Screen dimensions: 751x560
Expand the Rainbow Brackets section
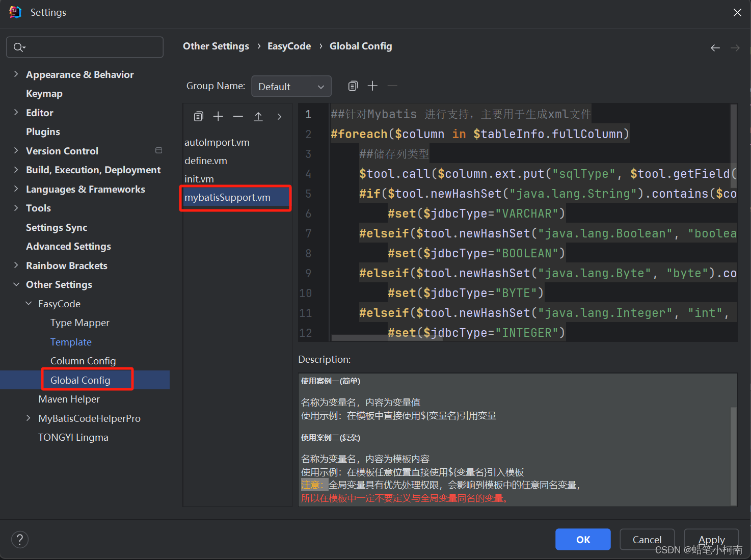pyautogui.click(x=16, y=265)
